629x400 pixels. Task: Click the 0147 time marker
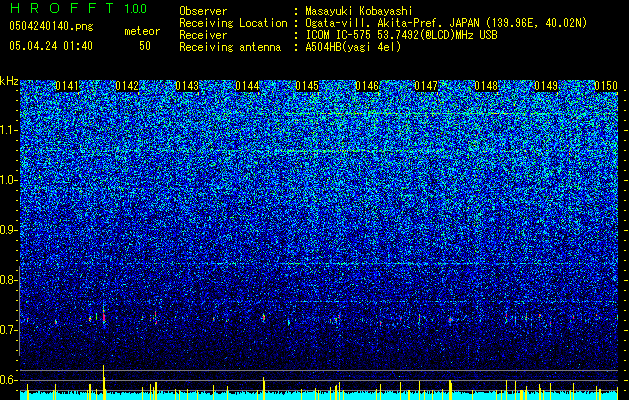coord(426,86)
